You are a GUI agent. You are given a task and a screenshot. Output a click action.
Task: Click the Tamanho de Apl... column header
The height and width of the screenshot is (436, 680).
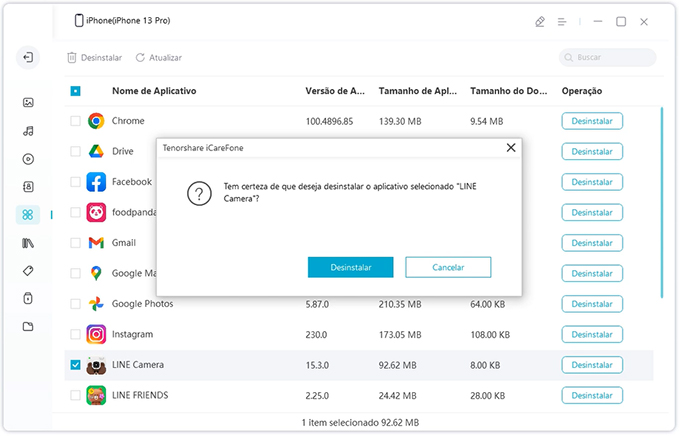click(x=418, y=91)
